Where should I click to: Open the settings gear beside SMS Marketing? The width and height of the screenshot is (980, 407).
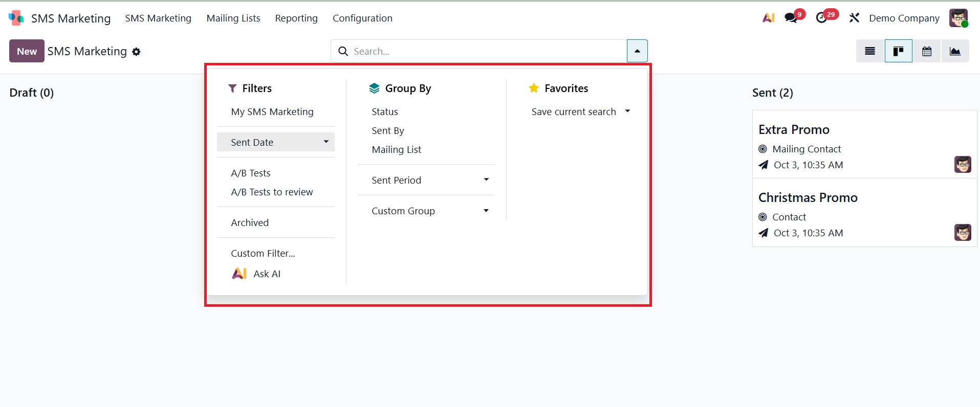(x=136, y=52)
